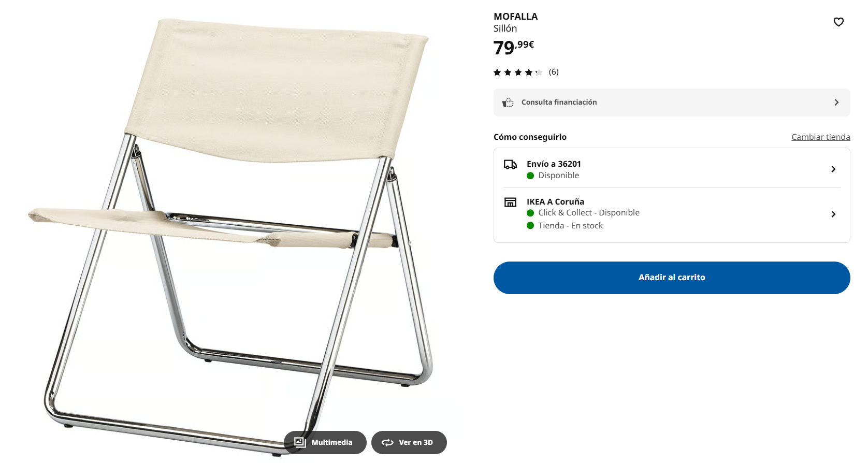The image size is (868, 463).
Task: Click the Click & Collect - Disponible status
Action: tap(588, 213)
